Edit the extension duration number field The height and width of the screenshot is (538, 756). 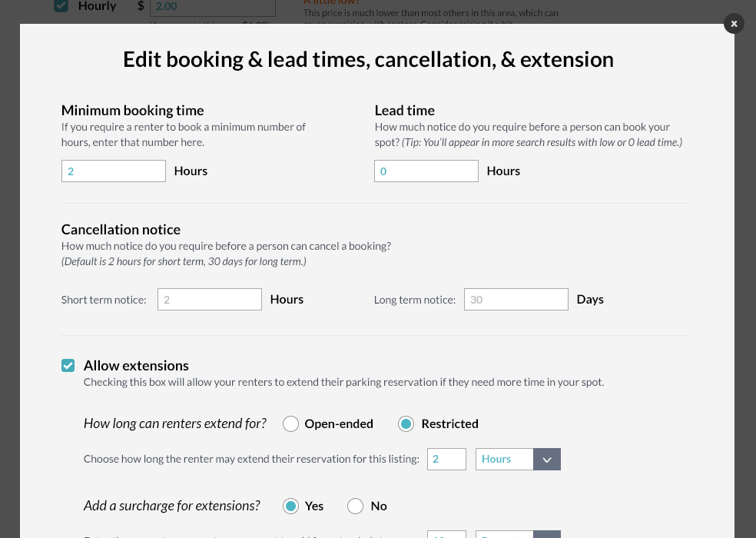tap(446, 459)
